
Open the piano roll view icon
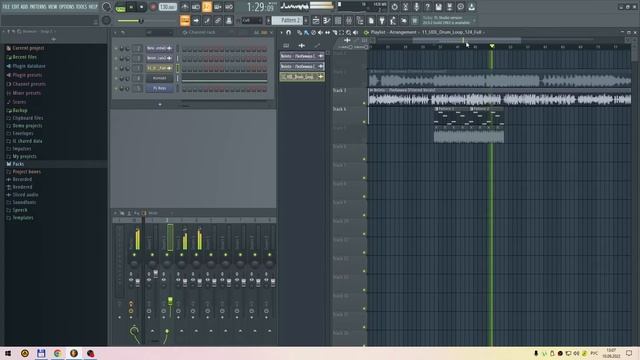tap(327, 20)
